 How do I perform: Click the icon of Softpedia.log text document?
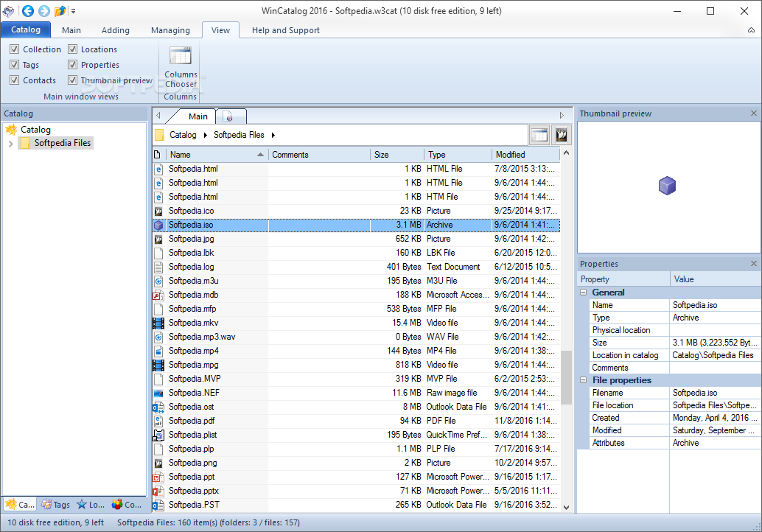click(158, 267)
